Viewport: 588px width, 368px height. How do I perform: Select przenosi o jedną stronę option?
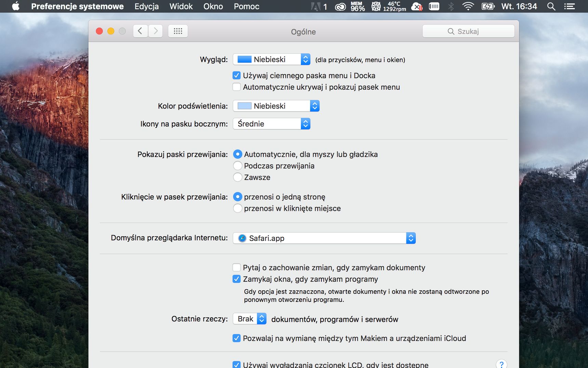pyautogui.click(x=238, y=197)
